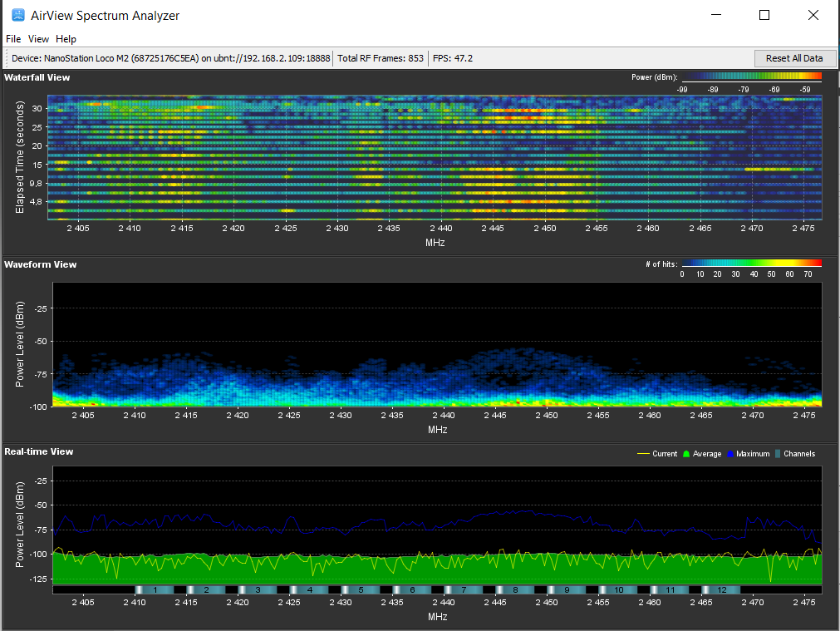Image resolution: width=840 pixels, height=631 pixels.
Task: Click the # of hits color scale
Action: (x=752, y=264)
